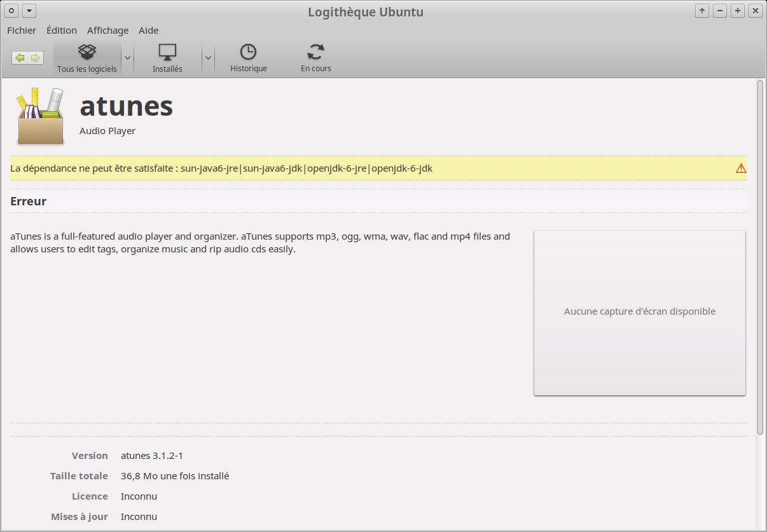The height and width of the screenshot is (532, 767).
Task: Go back with the left arrow button
Action: pos(20,58)
